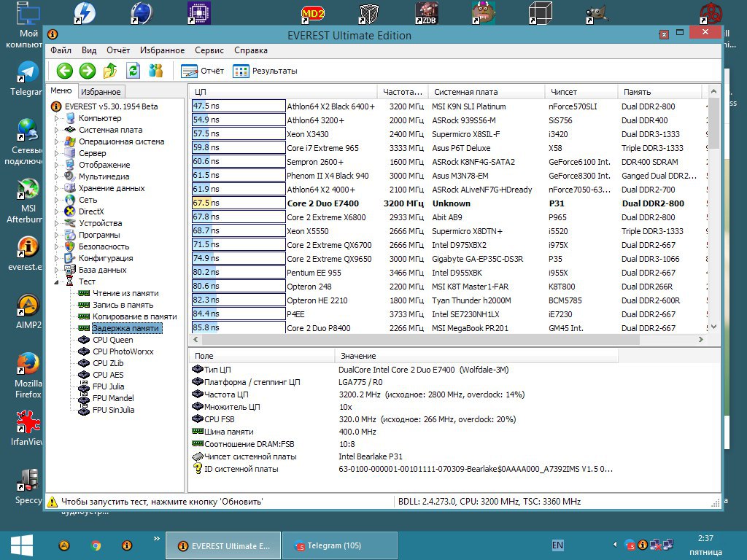Click the 47.5 ns latency bar
This screenshot has width=747, height=560.
click(x=239, y=106)
